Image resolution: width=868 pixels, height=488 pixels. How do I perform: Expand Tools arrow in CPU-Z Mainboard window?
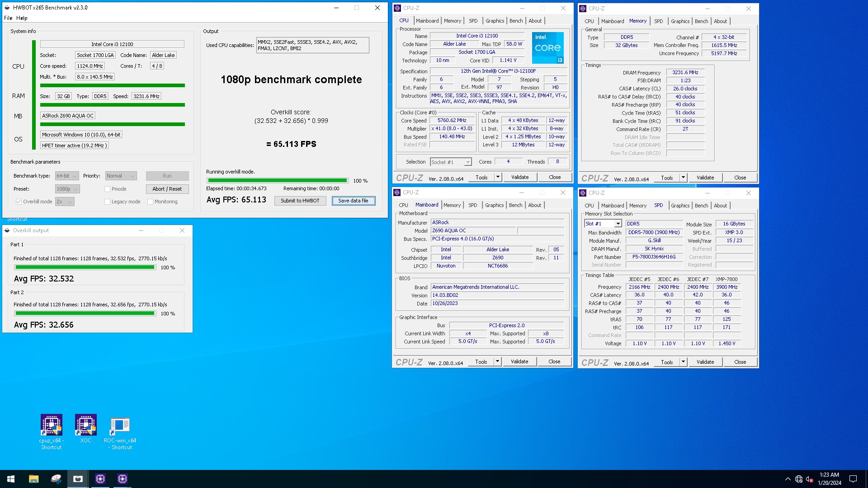(x=497, y=361)
